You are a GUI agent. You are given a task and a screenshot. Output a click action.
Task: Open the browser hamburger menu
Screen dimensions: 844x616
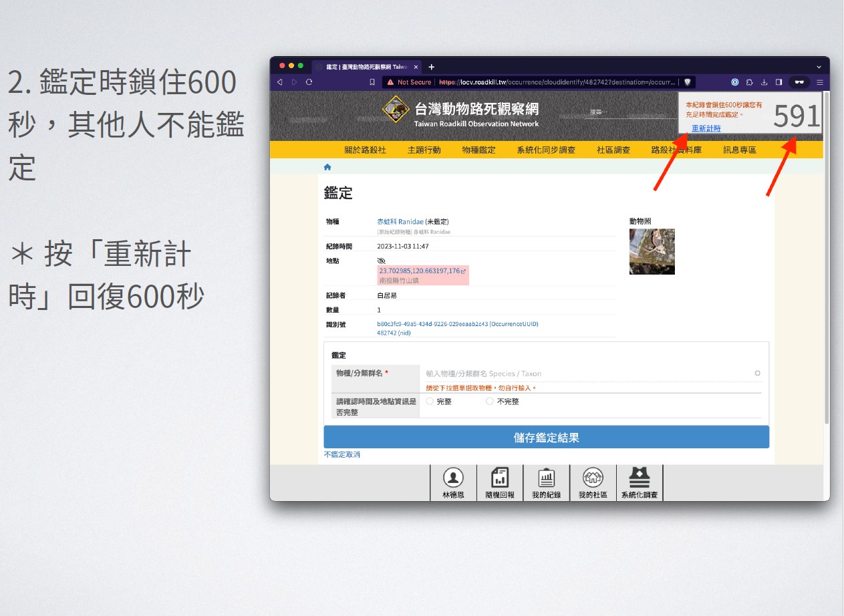(819, 82)
